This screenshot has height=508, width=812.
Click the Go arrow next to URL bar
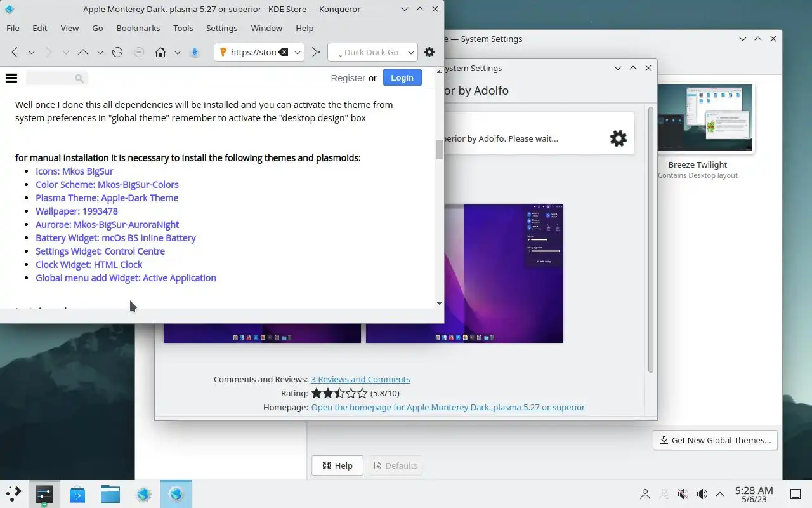[x=315, y=52]
